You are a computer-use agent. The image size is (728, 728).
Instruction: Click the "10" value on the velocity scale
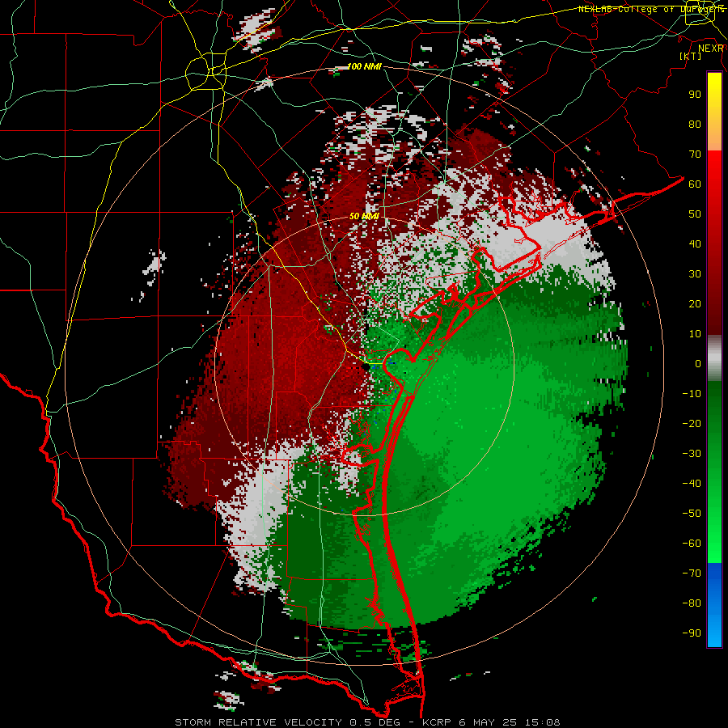point(695,334)
